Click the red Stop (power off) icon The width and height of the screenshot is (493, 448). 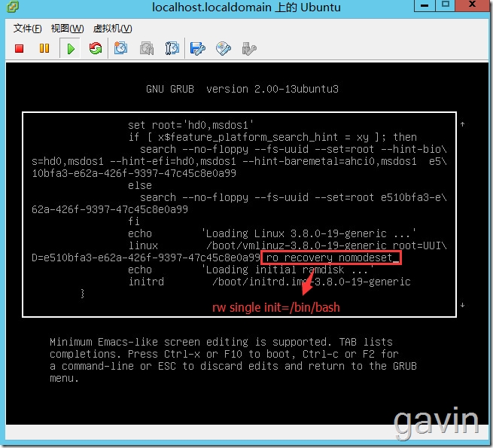[19, 48]
